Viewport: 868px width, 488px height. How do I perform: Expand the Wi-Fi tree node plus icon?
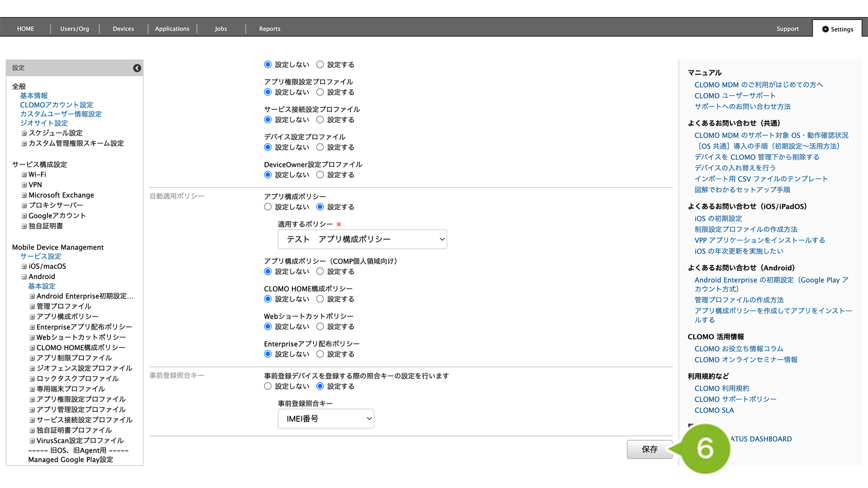24,175
